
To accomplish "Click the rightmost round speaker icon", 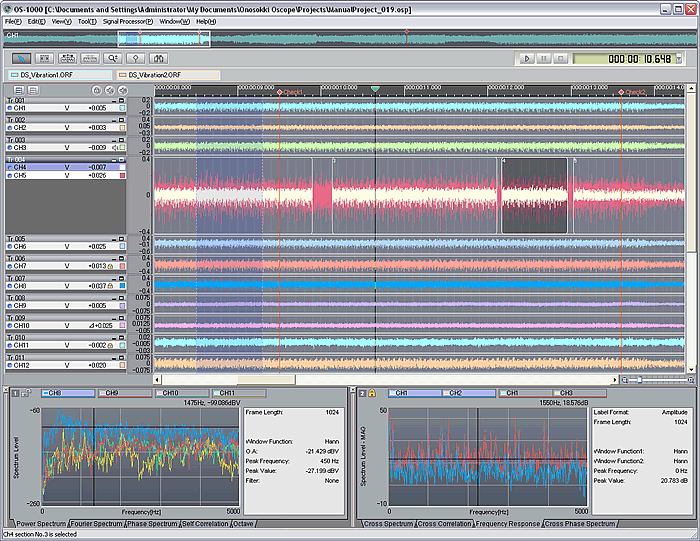I will click(x=122, y=91).
